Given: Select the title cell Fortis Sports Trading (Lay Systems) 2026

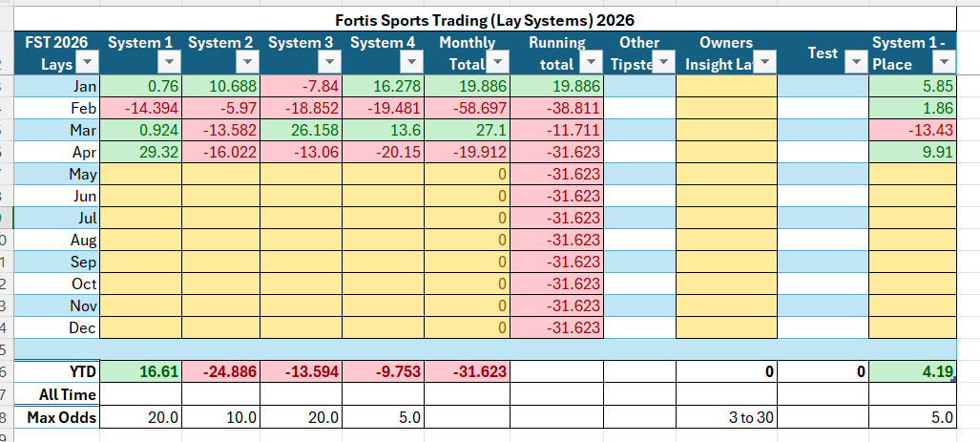Looking at the screenshot, I should 485,20.
